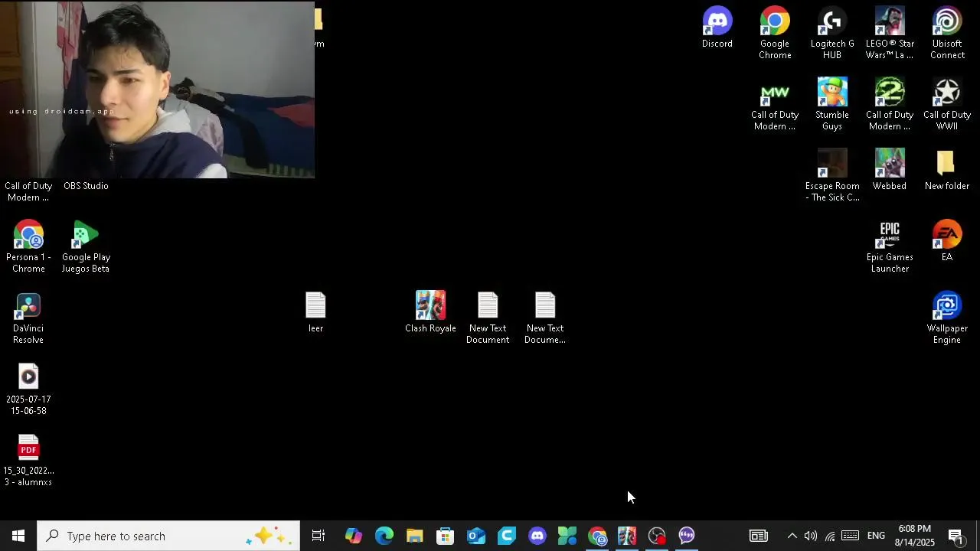Select the New folder icon
The width and height of the screenshot is (980, 551).
click(947, 171)
